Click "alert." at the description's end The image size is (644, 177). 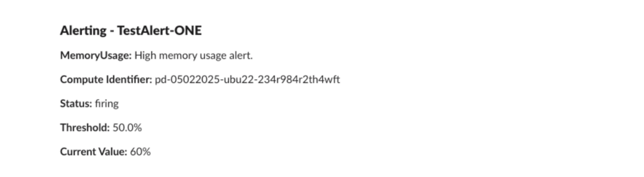[241, 55]
